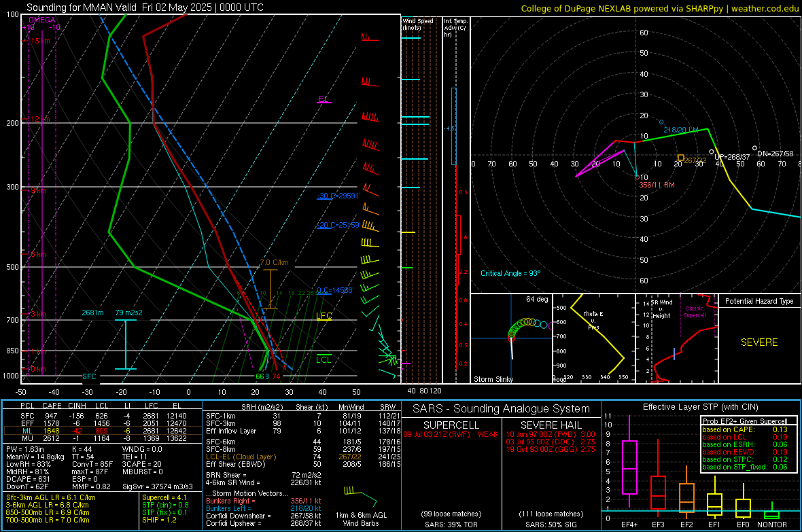The width and height of the screenshot is (802, 532).
Task: Click the '0 C=14568'' height label
Action: [334, 290]
